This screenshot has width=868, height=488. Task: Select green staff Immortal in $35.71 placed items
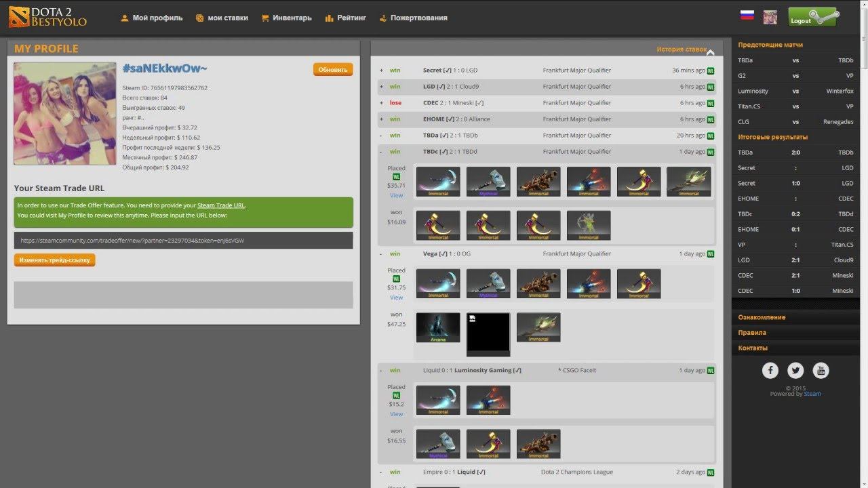pyautogui.click(x=689, y=182)
